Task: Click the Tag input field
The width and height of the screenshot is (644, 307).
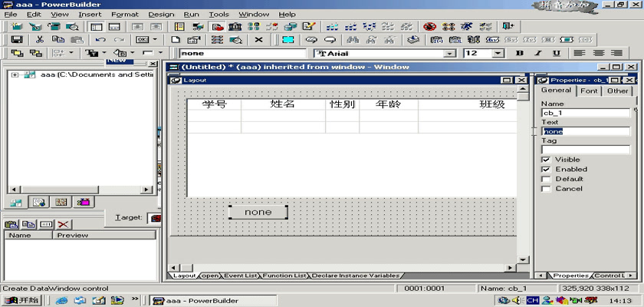Action: (x=586, y=150)
